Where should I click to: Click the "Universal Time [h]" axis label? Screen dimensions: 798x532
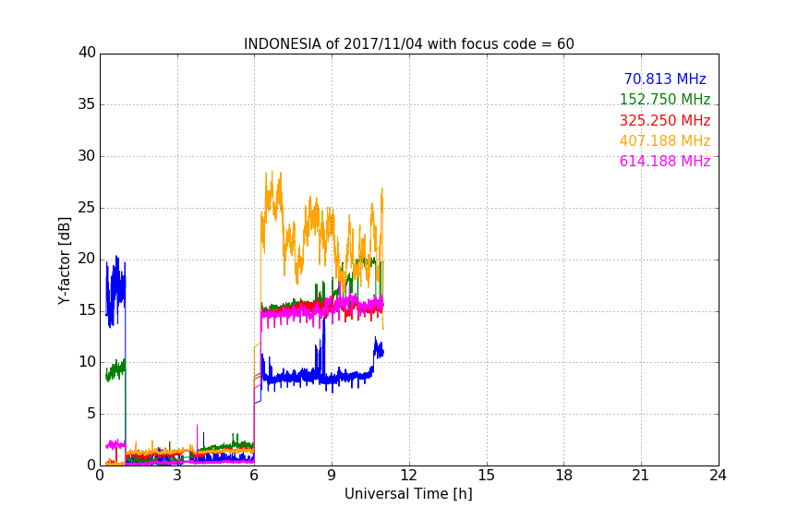pyautogui.click(x=408, y=494)
